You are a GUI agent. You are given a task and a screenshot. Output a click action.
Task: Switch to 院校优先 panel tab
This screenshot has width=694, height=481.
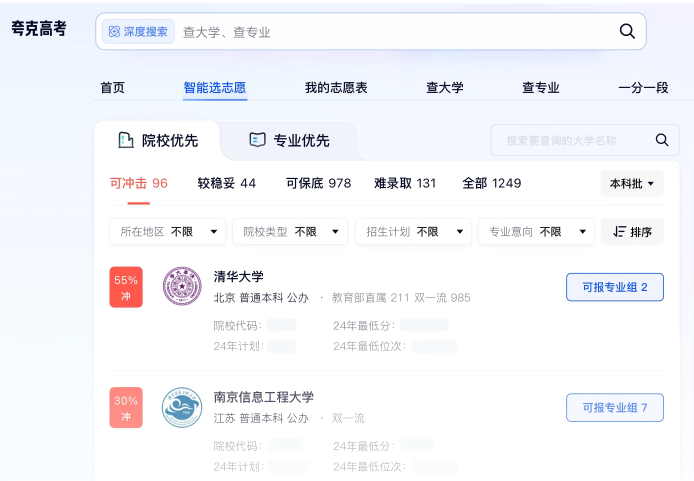coord(158,140)
